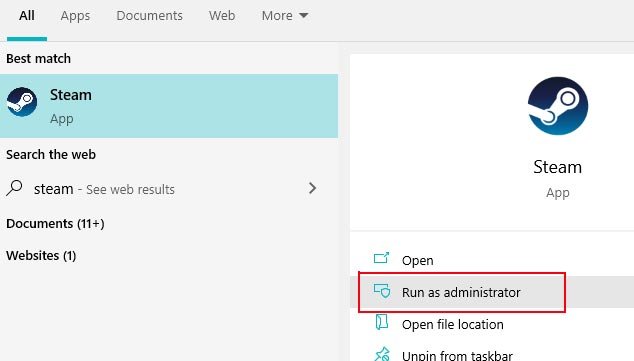This screenshot has width=634, height=361.
Task: Click the large Steam logo in preview pane
Action: pos(558,106)
